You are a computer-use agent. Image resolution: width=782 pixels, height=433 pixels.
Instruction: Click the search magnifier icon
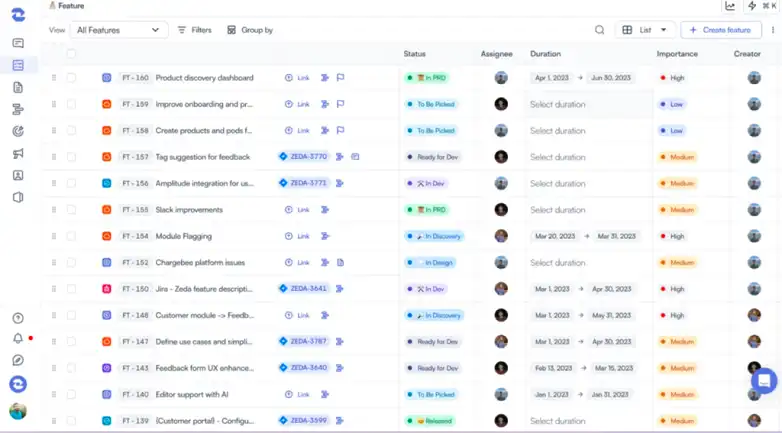pos(600,30)
